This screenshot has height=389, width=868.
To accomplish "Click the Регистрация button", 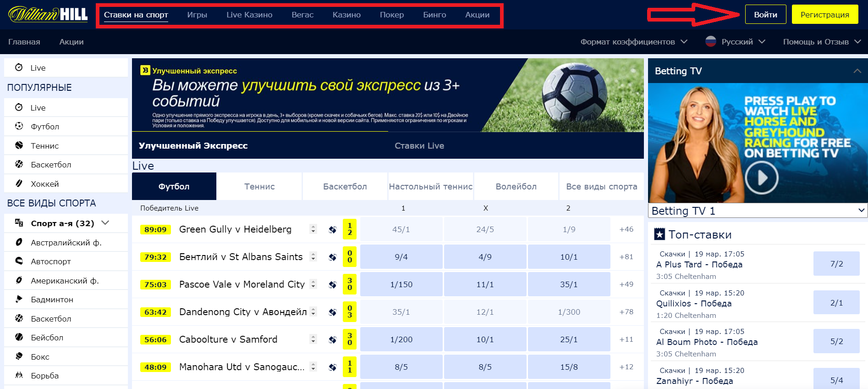I will pyautogui.click(x=825, y=14).
